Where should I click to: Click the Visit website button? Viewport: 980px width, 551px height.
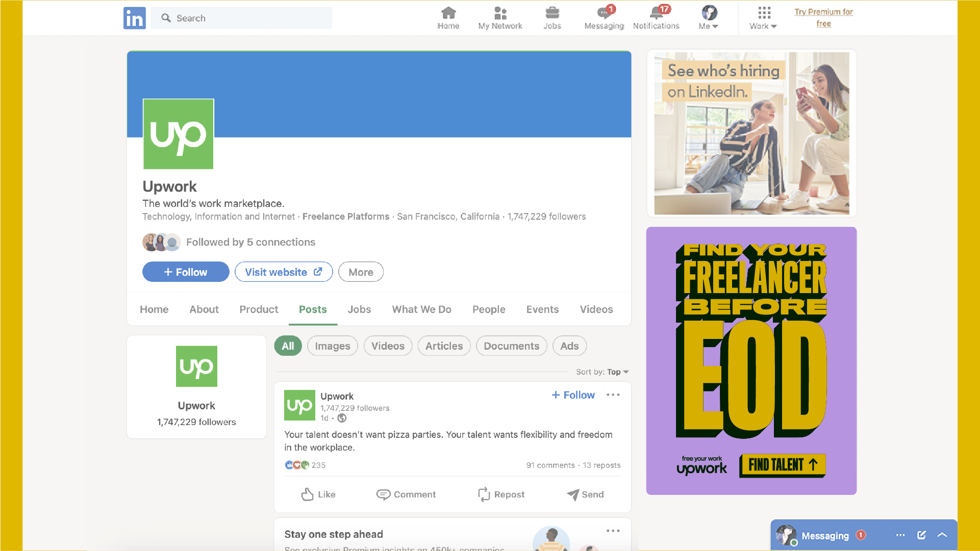[284, 272]
